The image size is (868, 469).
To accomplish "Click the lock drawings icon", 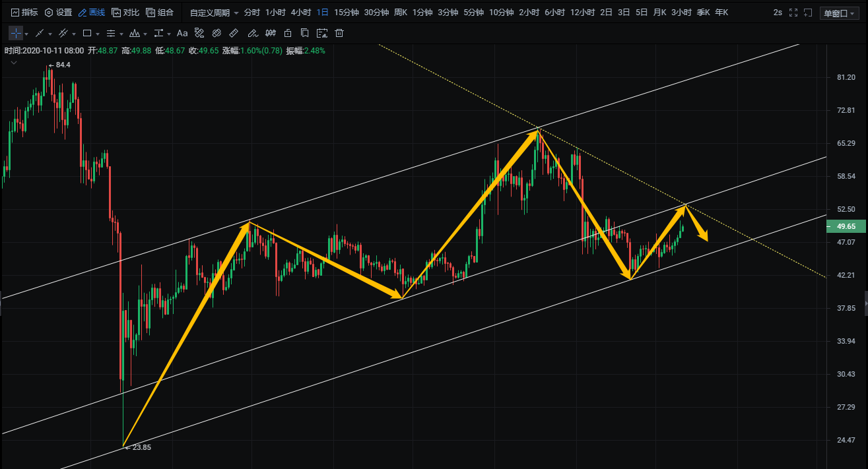I will [287, 33].
